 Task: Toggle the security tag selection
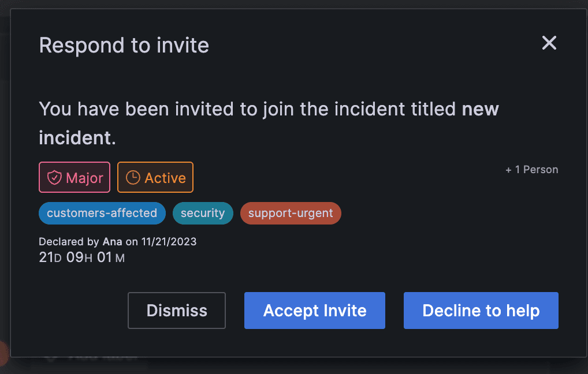[203, 213]
